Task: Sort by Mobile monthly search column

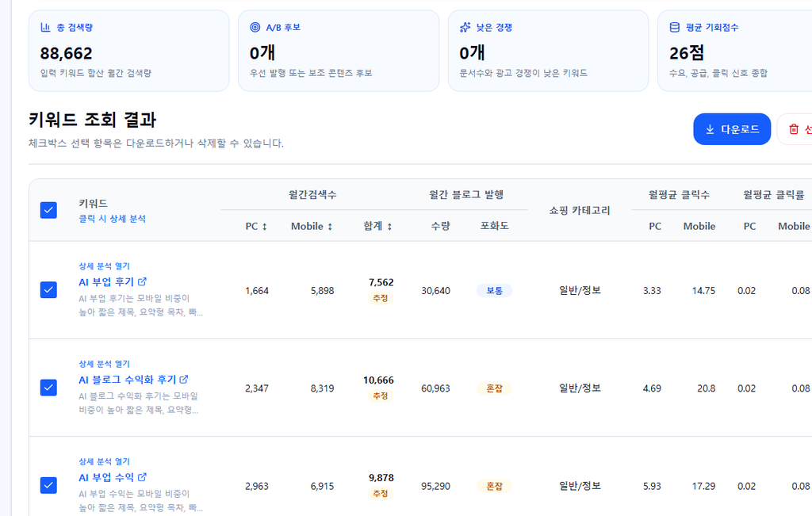Action: click(312, 226)
